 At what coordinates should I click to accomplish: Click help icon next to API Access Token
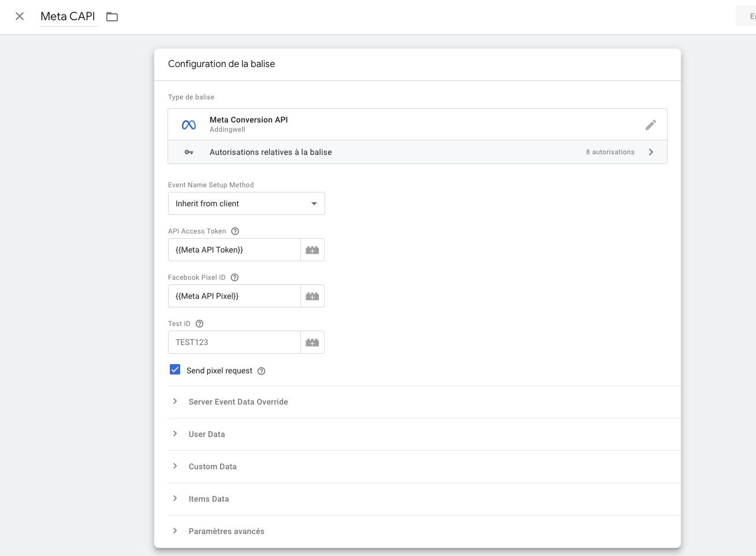click(x=235, y=231)
